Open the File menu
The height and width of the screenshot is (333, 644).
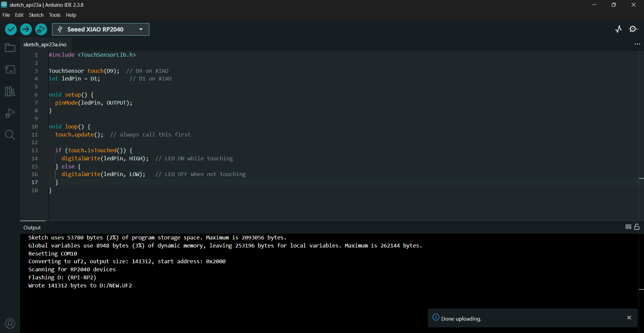click(x=6, y=15)
